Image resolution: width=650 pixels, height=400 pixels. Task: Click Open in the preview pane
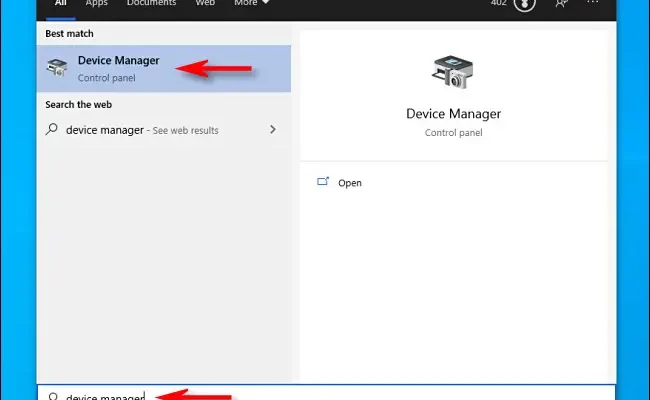(x=349, y=183)
